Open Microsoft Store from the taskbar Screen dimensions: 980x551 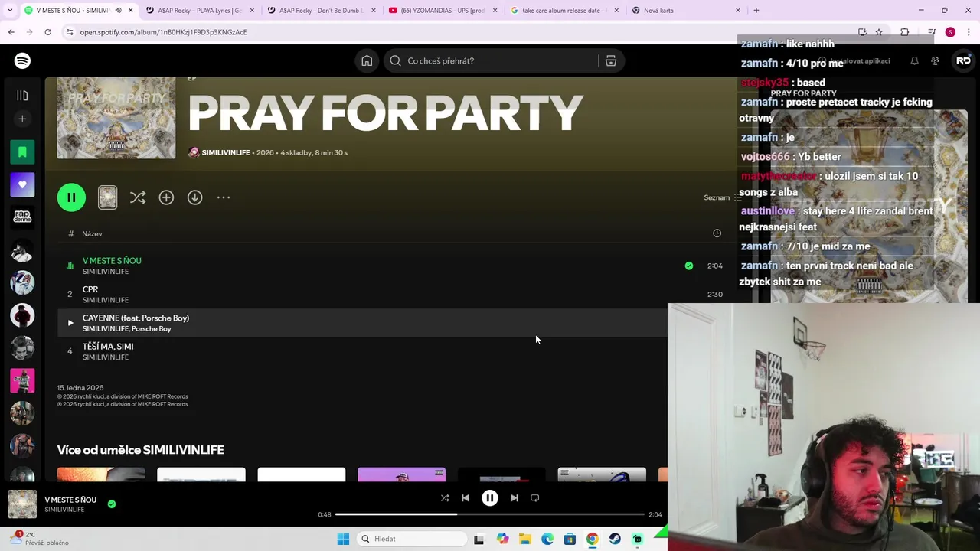[x=570, y=539]
